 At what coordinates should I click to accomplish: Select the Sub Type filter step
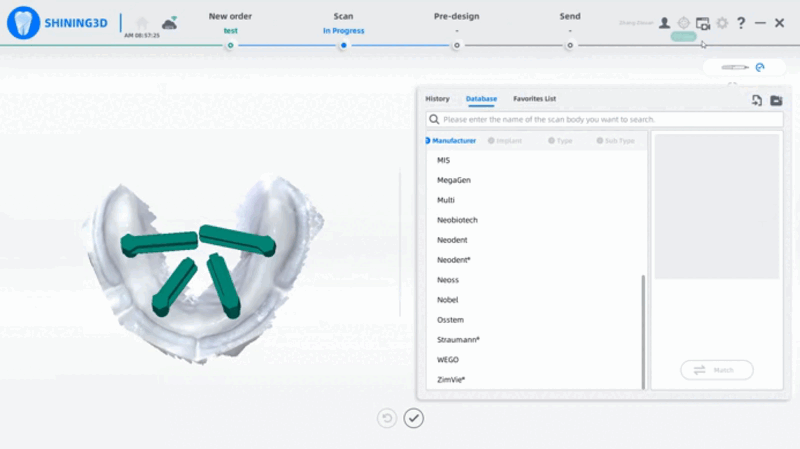615,141
